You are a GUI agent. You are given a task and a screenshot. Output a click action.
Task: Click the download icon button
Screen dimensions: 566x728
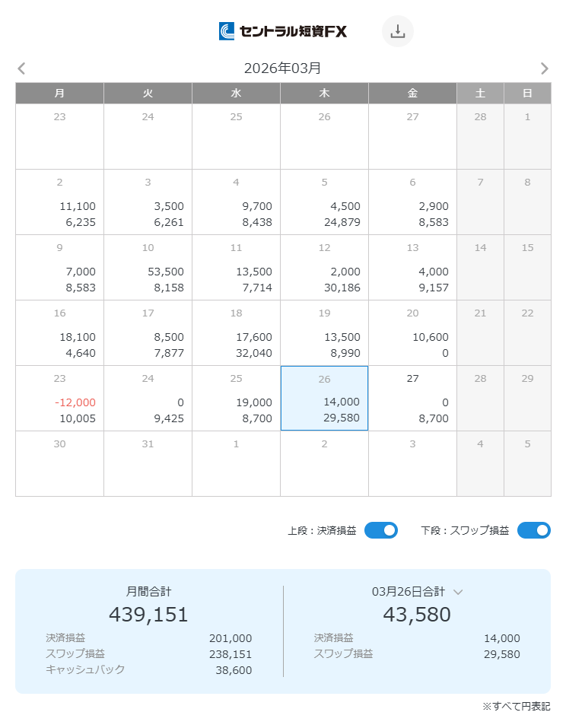coord(397,31)
